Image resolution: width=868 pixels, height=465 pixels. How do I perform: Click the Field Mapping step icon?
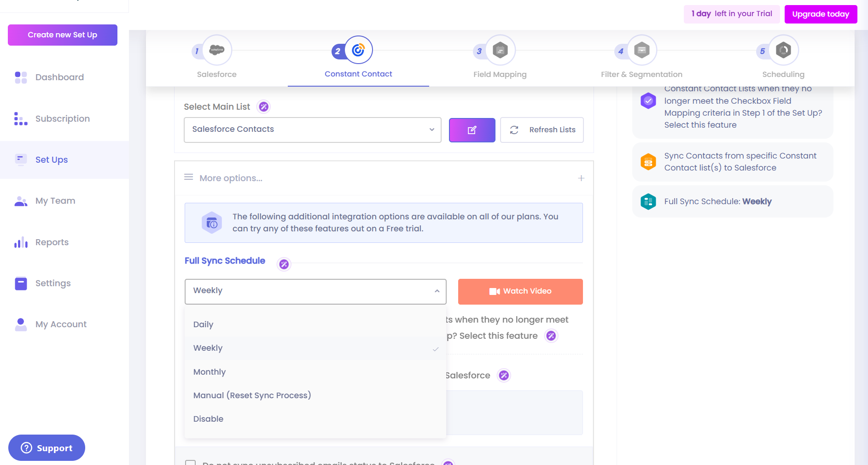(x=500, y=50)
